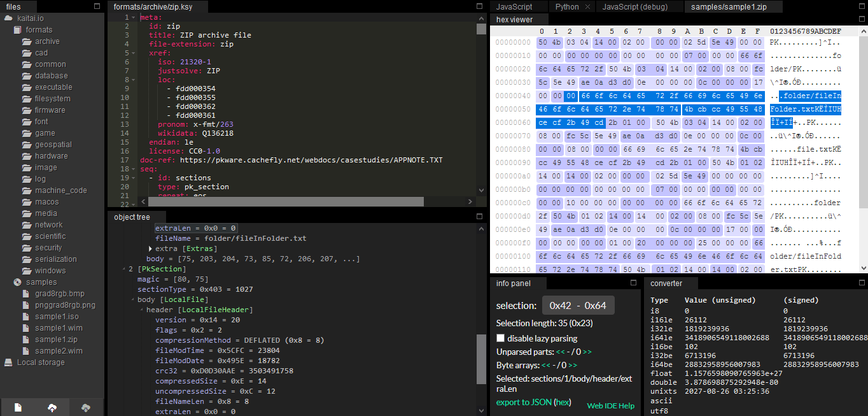The height and width of the screenshot is (416, 868).
Task: Click the archive folder icon
Action: (x=27, y=41)
